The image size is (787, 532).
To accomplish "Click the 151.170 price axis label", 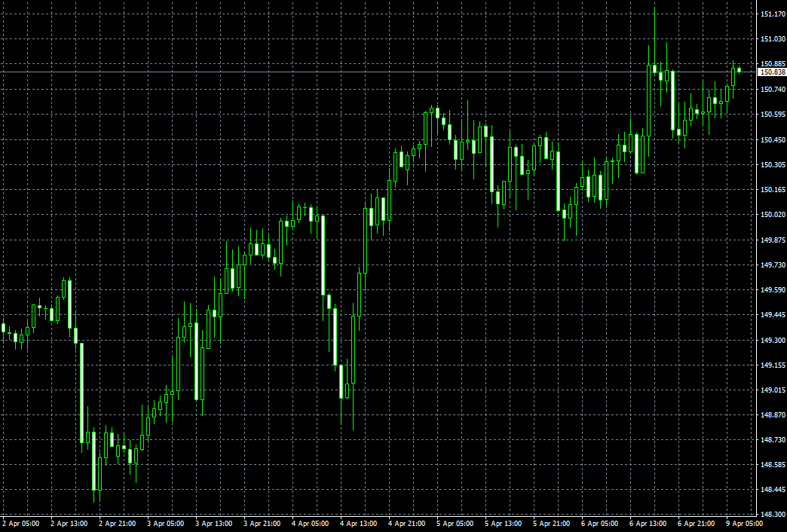I will coord(773,14).
